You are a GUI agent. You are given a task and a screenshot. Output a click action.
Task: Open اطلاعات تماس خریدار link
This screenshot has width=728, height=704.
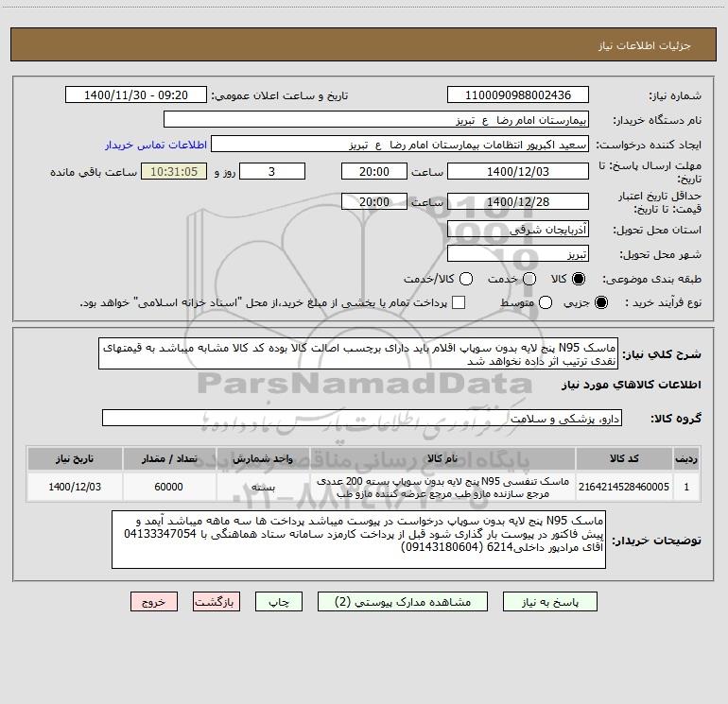click(x=156, y=145)
